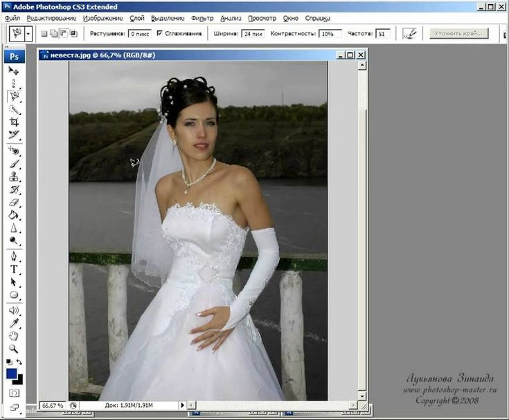Select the Eyedropper tool
The width and height of the screenshot is (509, 420).
coord(14,323)
